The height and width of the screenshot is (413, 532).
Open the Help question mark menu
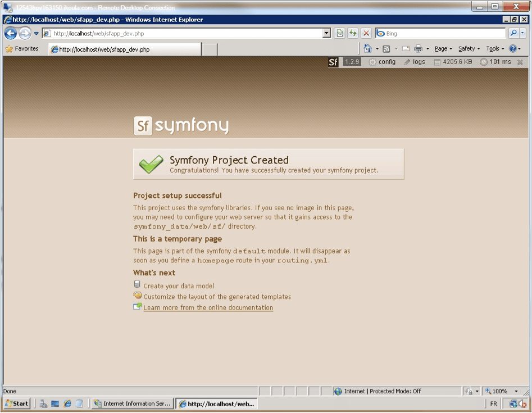(x=515, y=48)
